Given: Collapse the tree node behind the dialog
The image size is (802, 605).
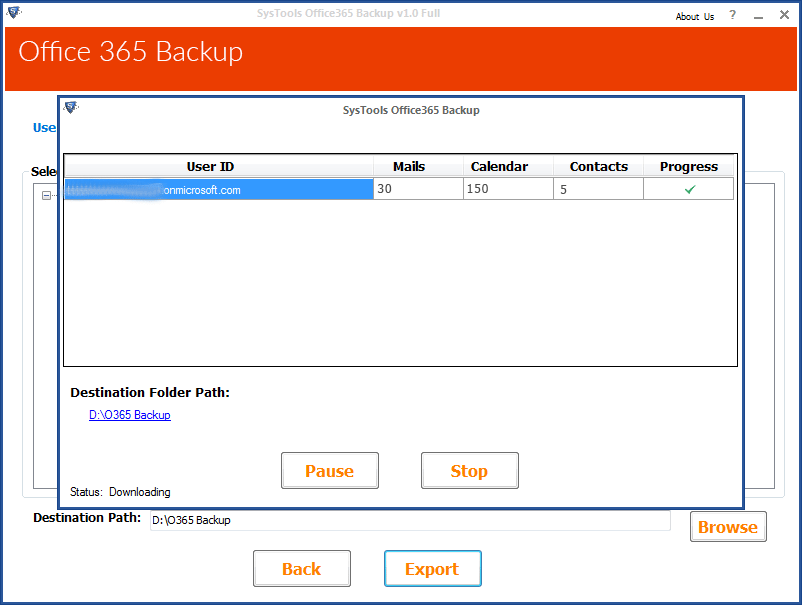Looking at the screenshot, I should [x=46, y=196].
